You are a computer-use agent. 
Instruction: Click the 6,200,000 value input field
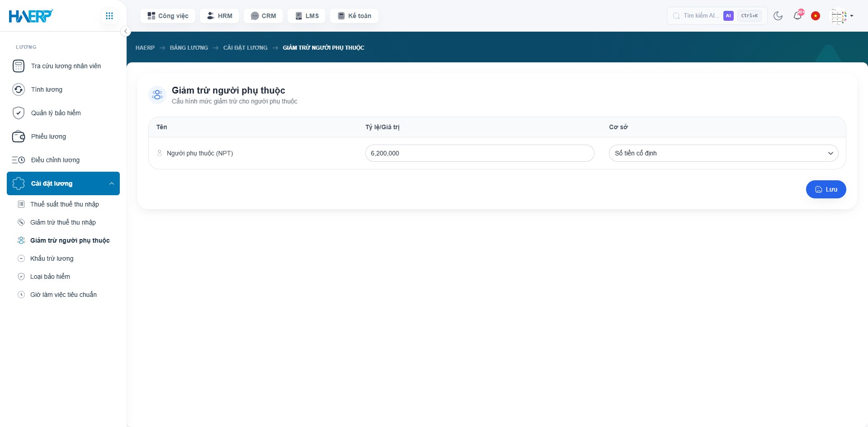pos(480,153)
